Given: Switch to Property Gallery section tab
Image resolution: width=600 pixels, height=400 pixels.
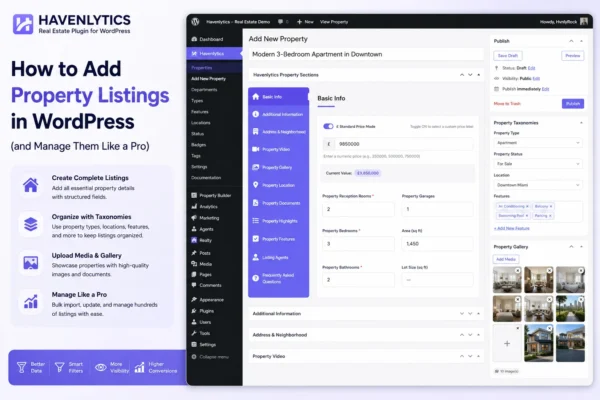Looking at the screenshot, I should pos(279,167).
